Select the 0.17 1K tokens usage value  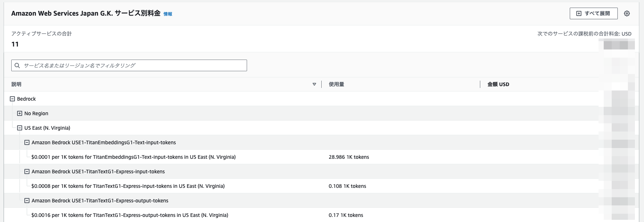point(346,215)
